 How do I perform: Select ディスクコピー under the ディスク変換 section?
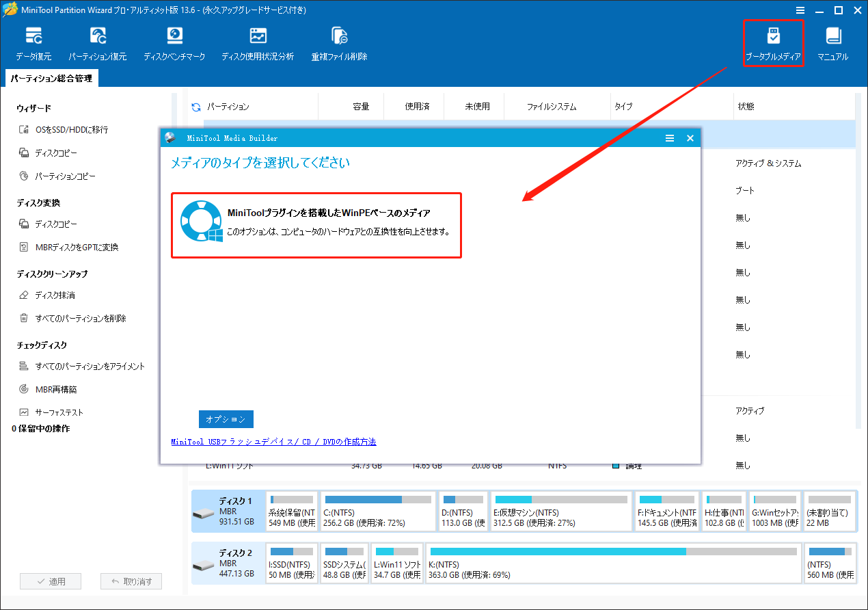pos(48,224)
